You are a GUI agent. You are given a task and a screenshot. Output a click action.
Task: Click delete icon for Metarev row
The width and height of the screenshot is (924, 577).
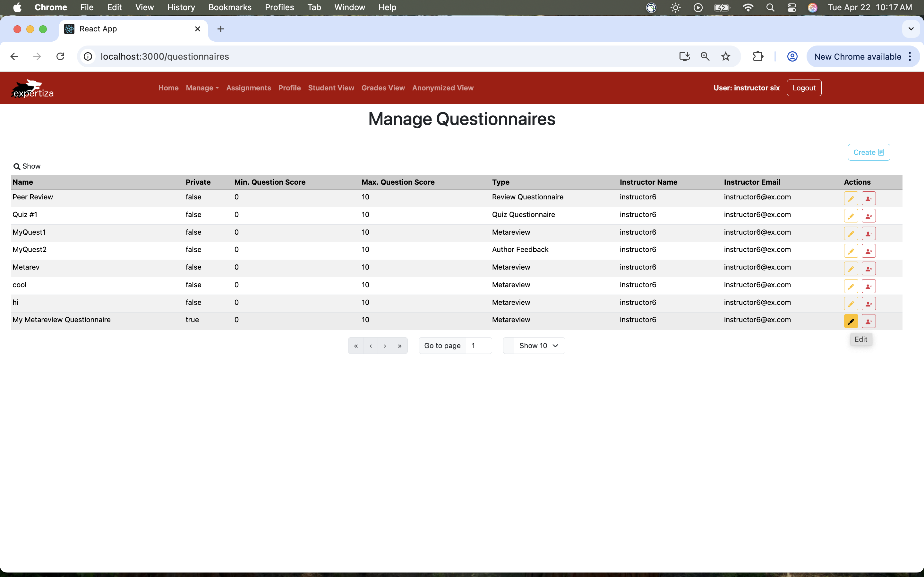coord(868,269)
